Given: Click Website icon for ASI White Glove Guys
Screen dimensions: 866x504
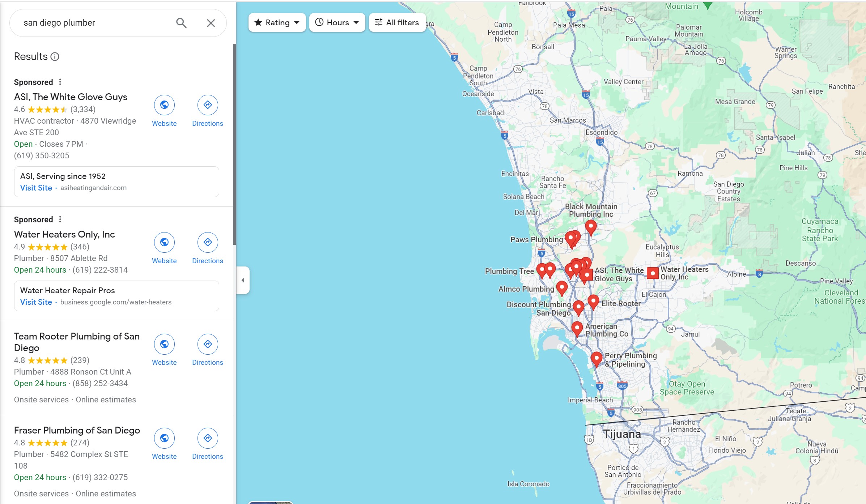Looking at the screenshot, I should (164, 105).
